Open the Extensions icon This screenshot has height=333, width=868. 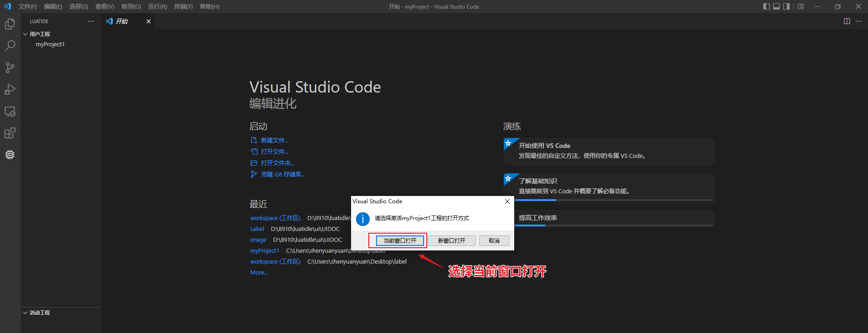[10, 133]
